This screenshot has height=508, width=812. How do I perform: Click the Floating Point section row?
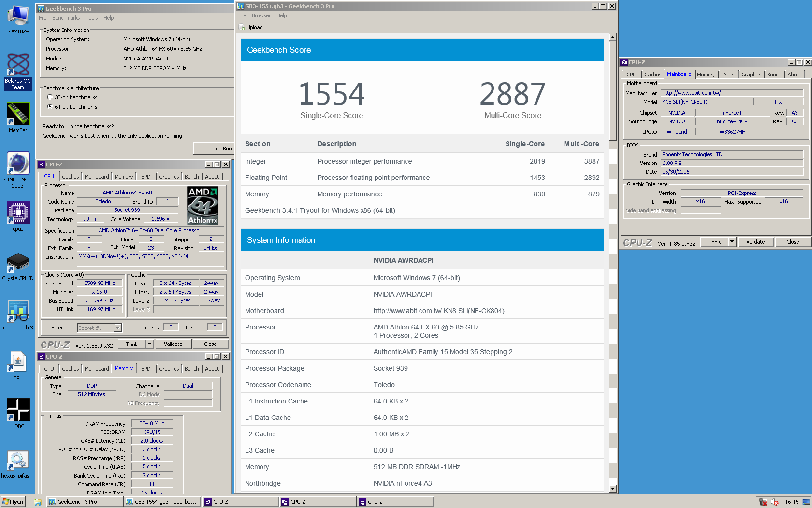422,178
